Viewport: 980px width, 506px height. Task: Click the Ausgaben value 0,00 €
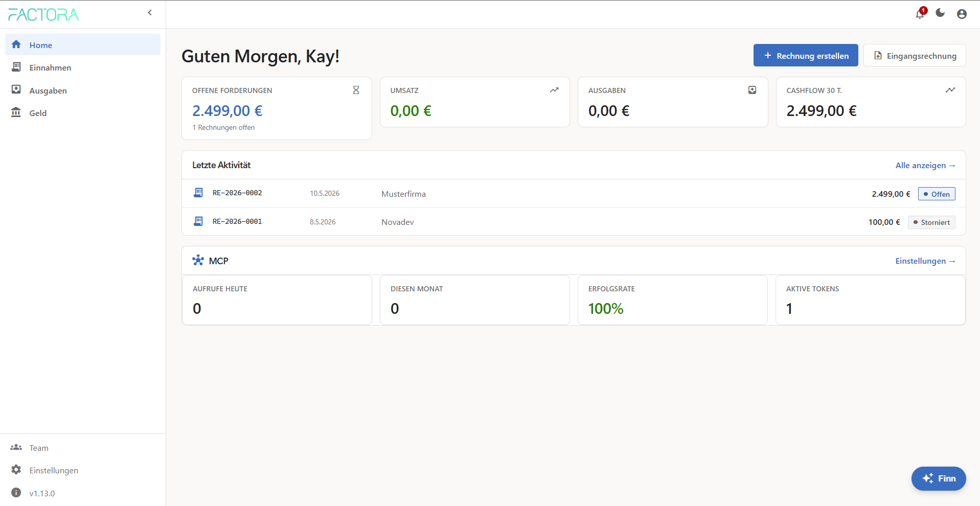[x=609, y=111]
